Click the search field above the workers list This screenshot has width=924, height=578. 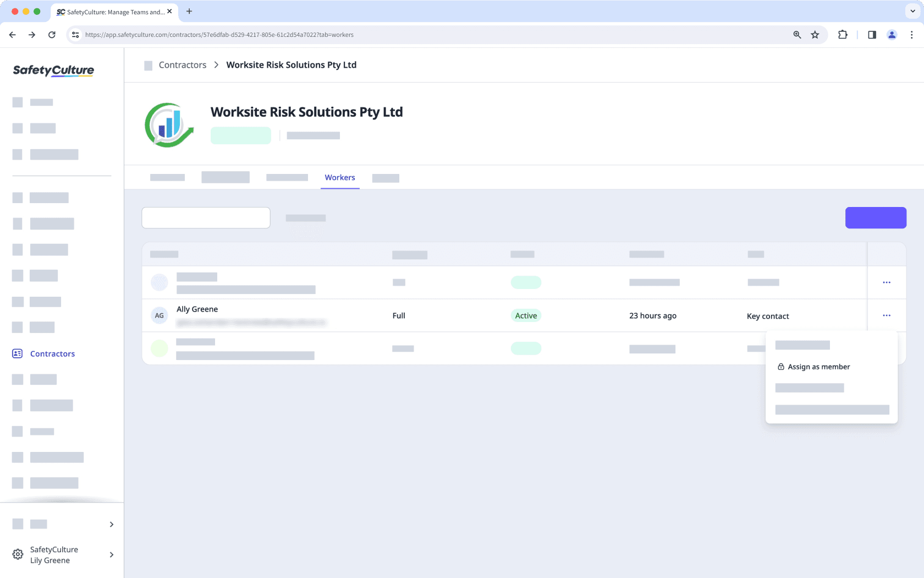coord(206,217)
